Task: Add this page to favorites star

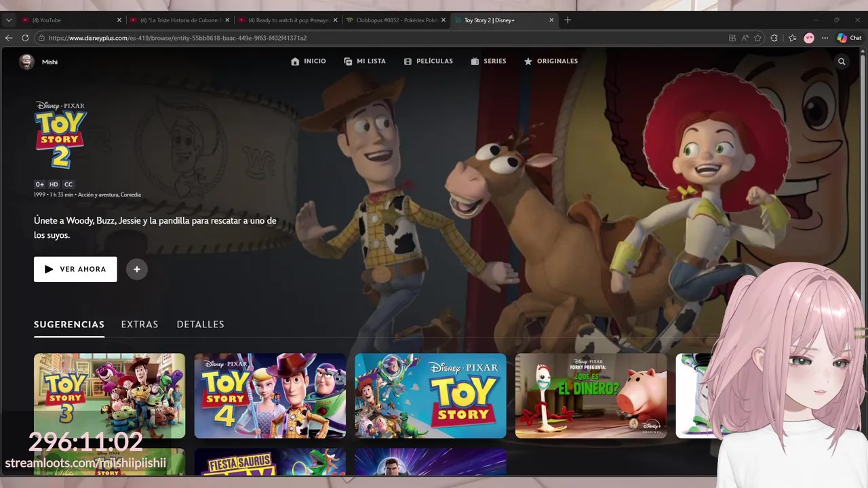Action: (x=758, y=38)
